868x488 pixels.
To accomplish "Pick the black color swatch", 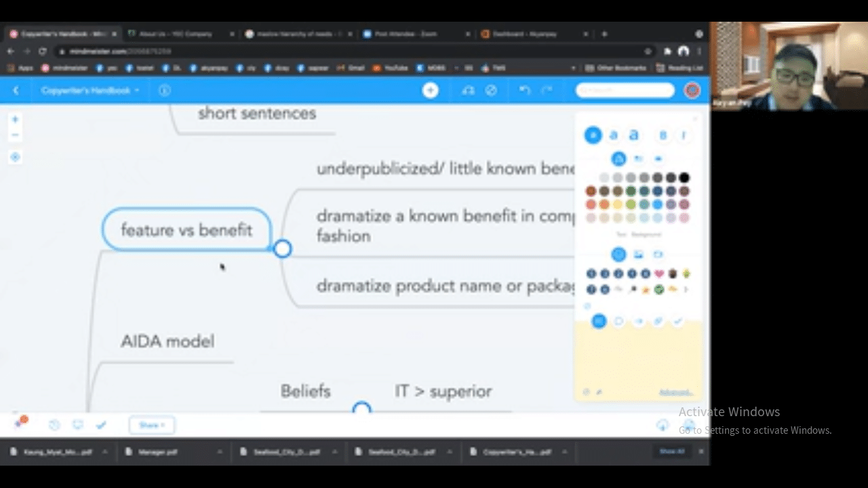I will tap(684, 178).
